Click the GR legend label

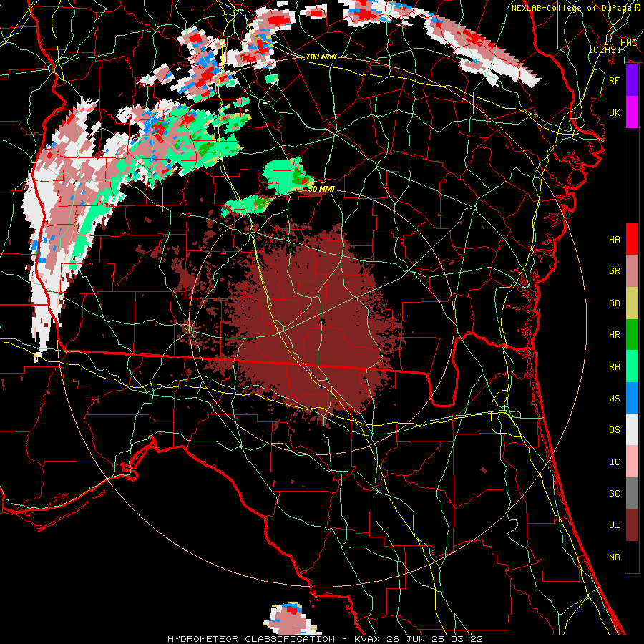click(615, 270)
